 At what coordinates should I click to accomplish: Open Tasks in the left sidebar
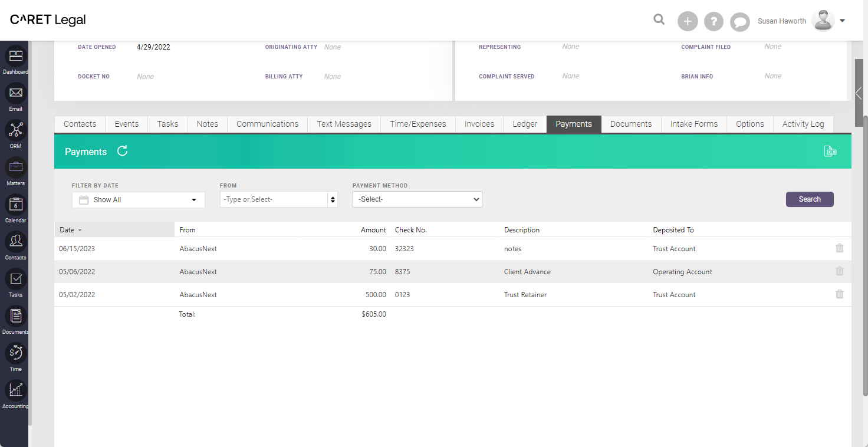coord(16,279)
